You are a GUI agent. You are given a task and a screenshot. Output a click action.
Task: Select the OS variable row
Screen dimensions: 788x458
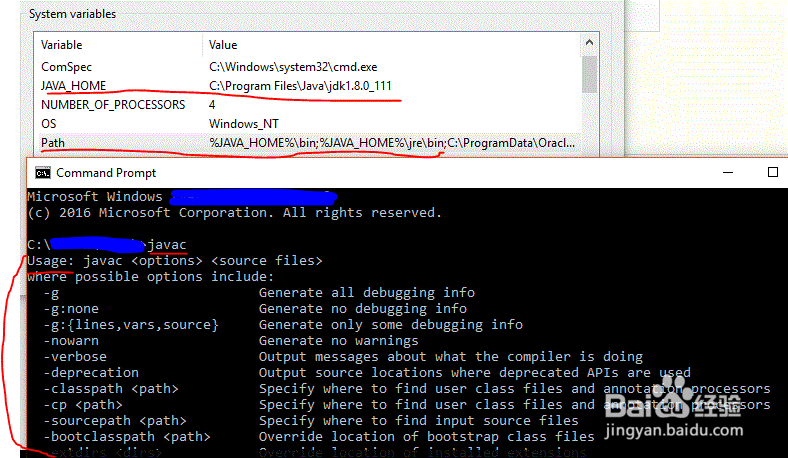[x=310, y=124]
